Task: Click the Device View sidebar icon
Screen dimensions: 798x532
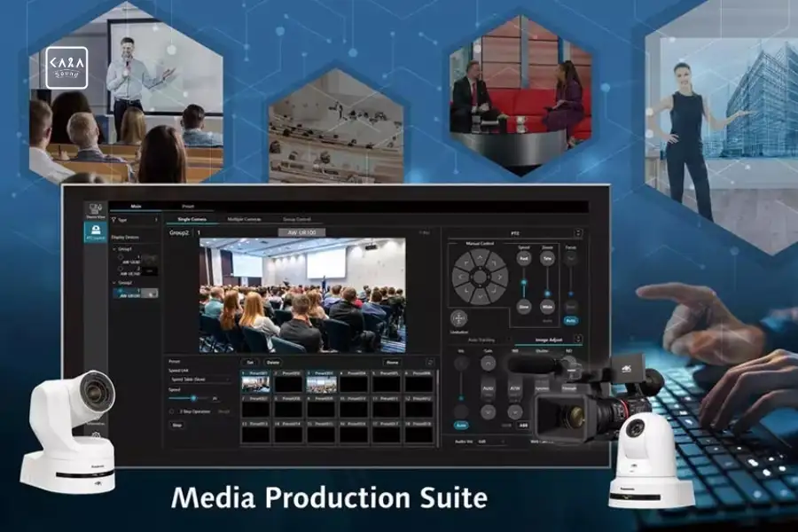Action: (x=95, y=209)
